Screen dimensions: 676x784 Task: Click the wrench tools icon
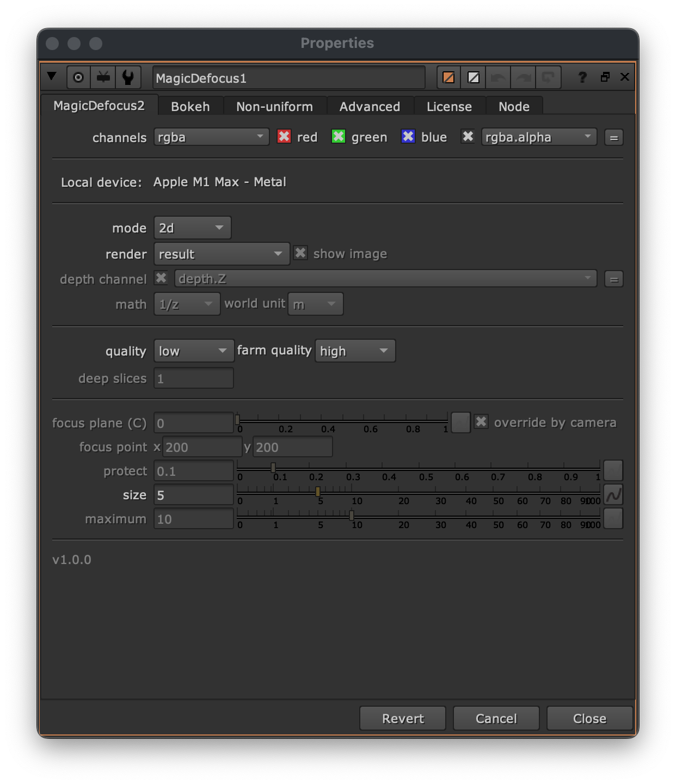(128, 77)
